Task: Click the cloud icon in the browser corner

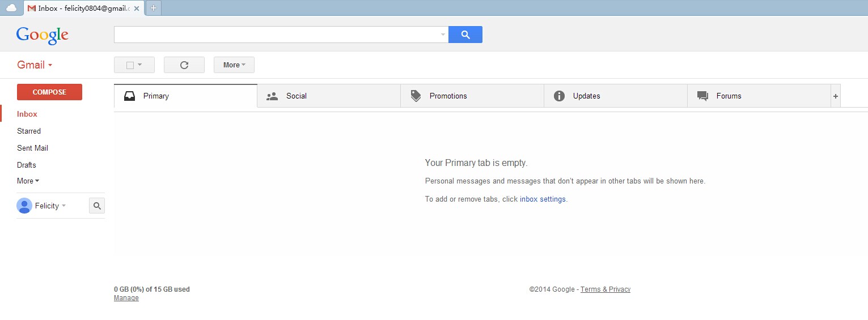Action: 11,8
